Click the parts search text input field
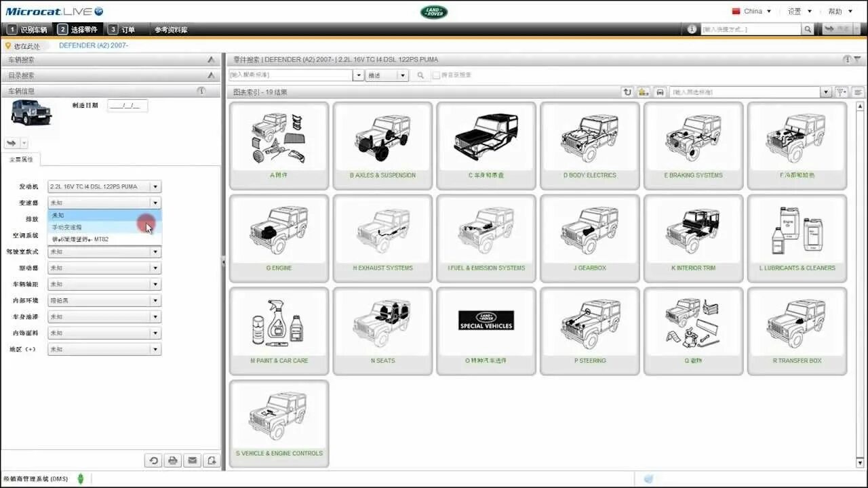 click(290, 75)
